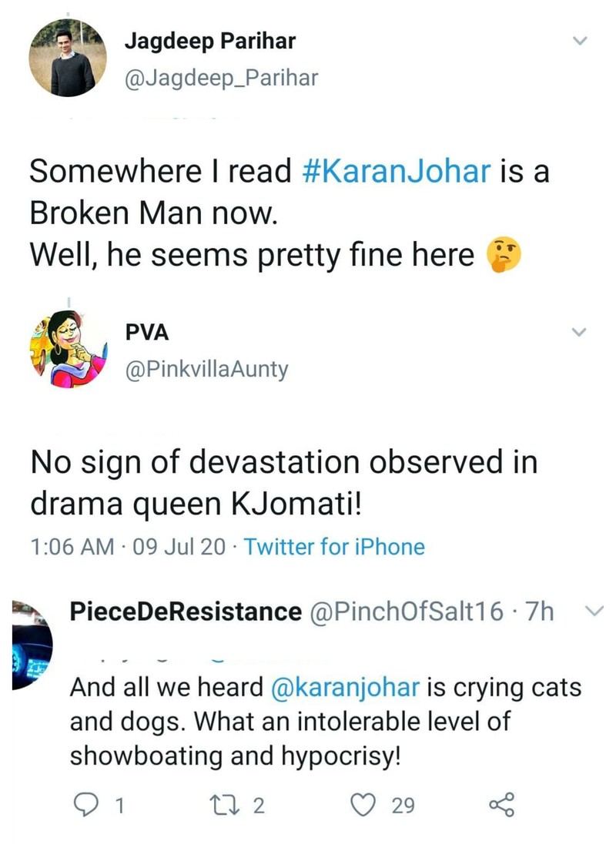
Task: Share the PieceDeResistance tweet
Action: 501,806
